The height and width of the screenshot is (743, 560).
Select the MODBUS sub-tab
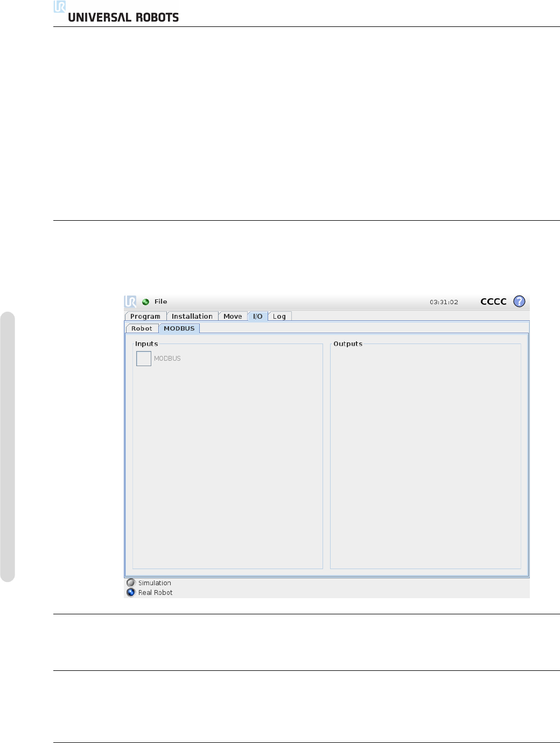pyautogui.click(x=179, y=328)
